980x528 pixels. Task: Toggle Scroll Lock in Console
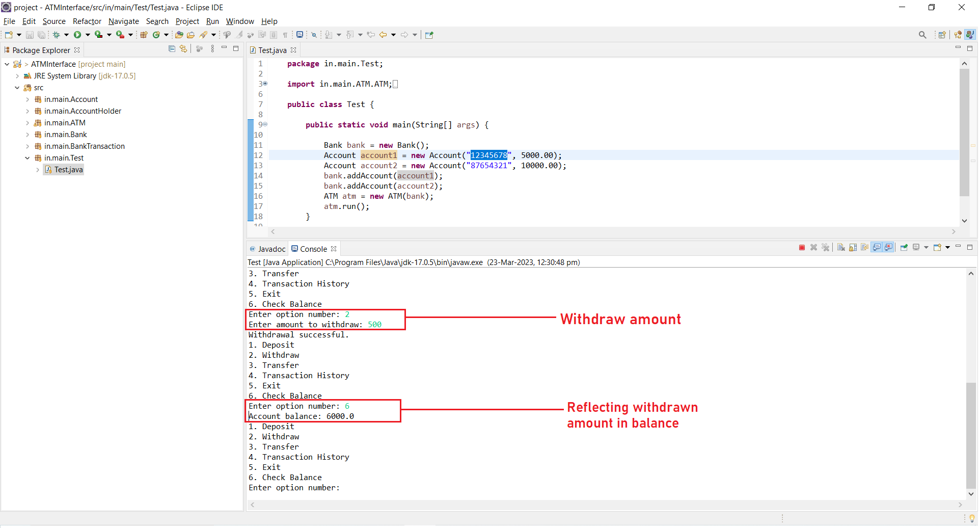853,248
